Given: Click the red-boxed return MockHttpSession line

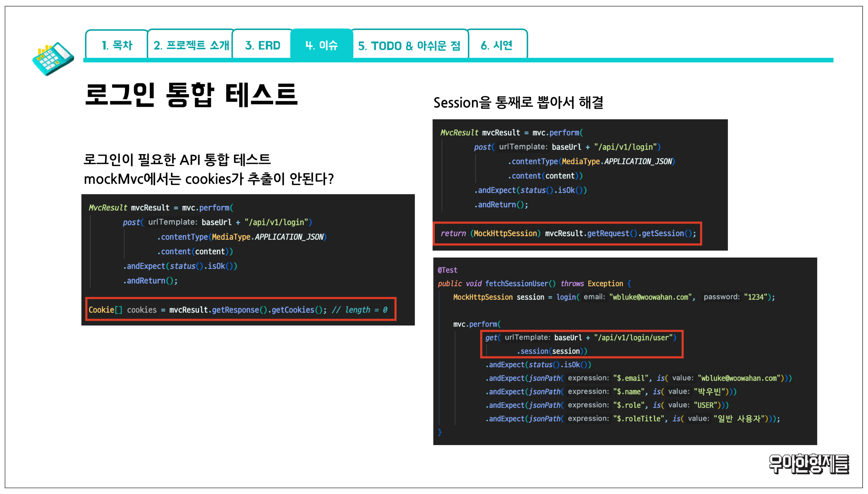Looking at the screenshot, I should click(567, 233).
